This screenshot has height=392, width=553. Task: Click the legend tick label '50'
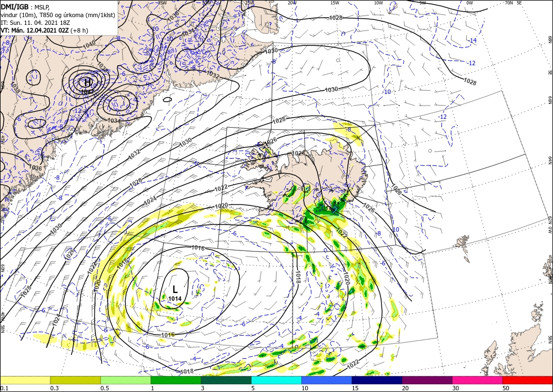(506, 388)
